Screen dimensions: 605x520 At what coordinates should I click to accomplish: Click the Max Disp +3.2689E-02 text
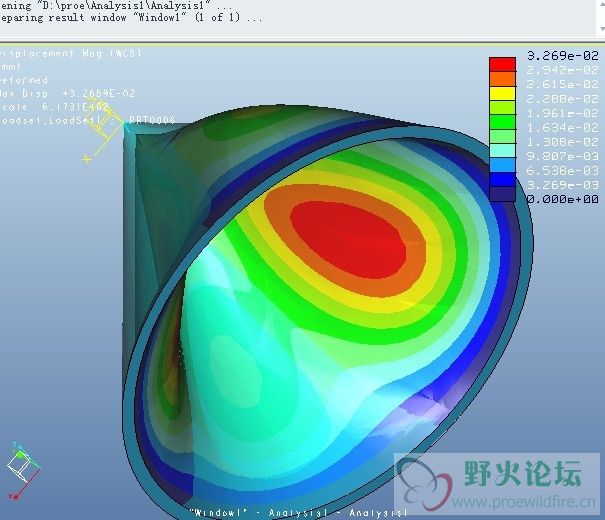68,93
